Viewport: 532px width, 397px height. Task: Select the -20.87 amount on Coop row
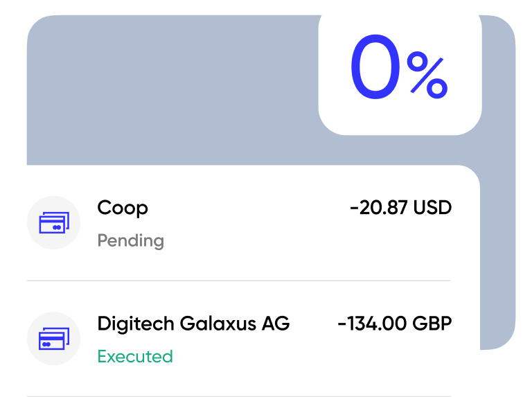378,207
